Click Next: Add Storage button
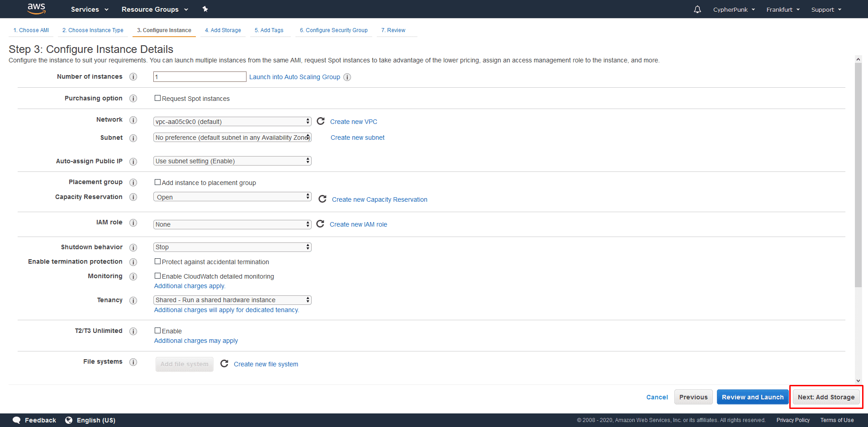This screenshot has height=427, width=868. pos(826,397)
